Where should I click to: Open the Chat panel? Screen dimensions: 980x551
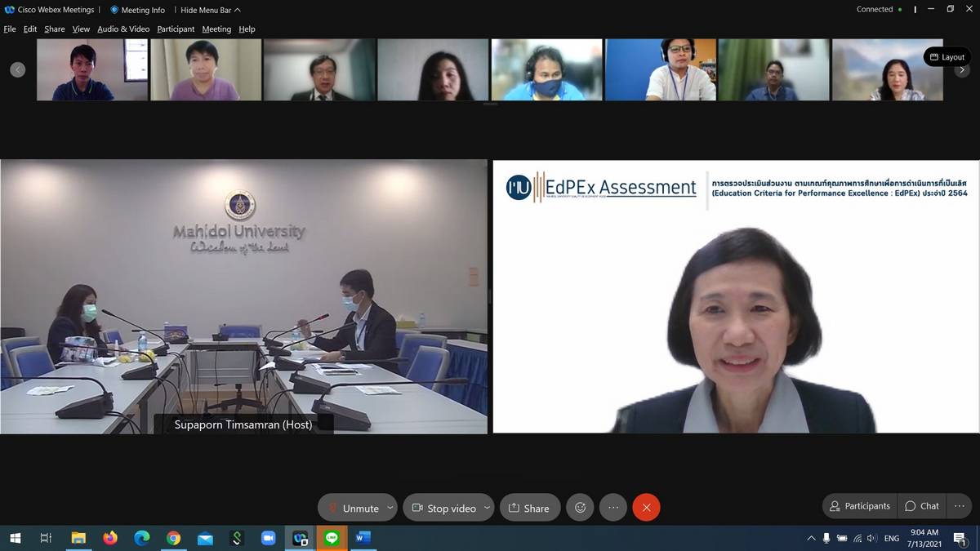click(x=922, y=506)
